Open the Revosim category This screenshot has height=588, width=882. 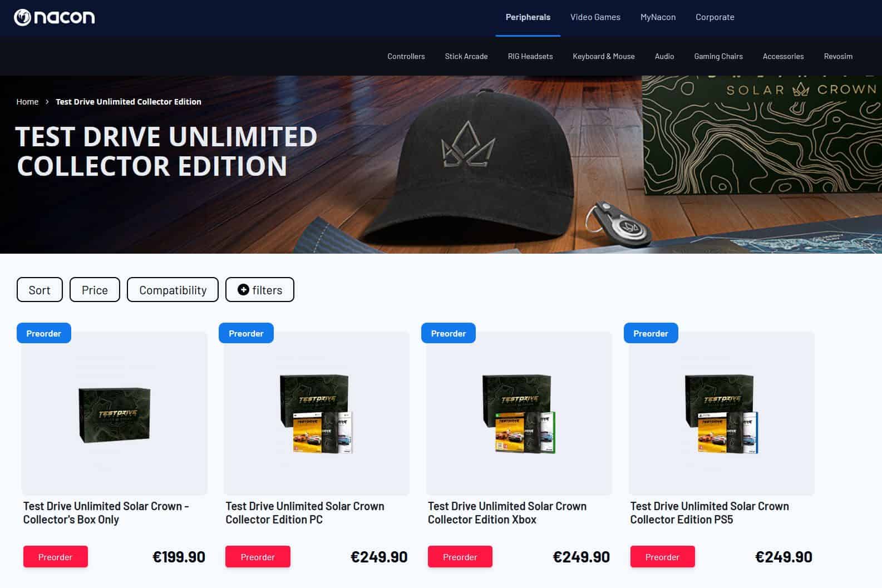[837, 56]
